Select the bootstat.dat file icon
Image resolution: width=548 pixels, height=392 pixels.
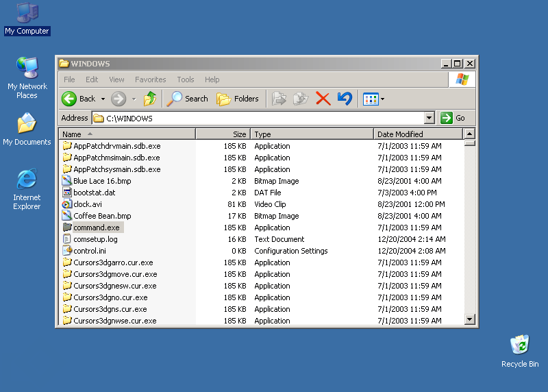click(x=66, y=193)
